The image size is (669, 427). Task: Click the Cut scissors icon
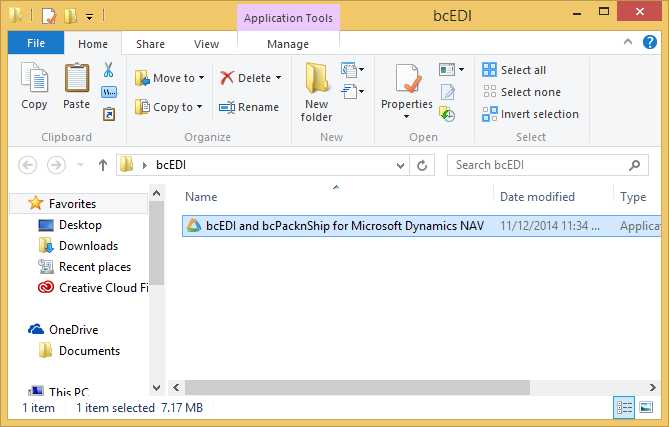109,71
